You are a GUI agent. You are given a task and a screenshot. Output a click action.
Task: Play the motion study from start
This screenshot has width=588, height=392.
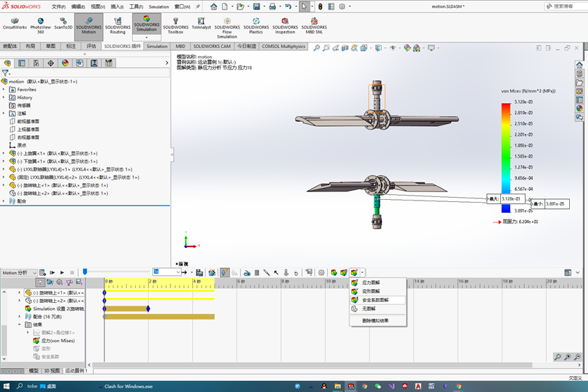pos(52,273)
